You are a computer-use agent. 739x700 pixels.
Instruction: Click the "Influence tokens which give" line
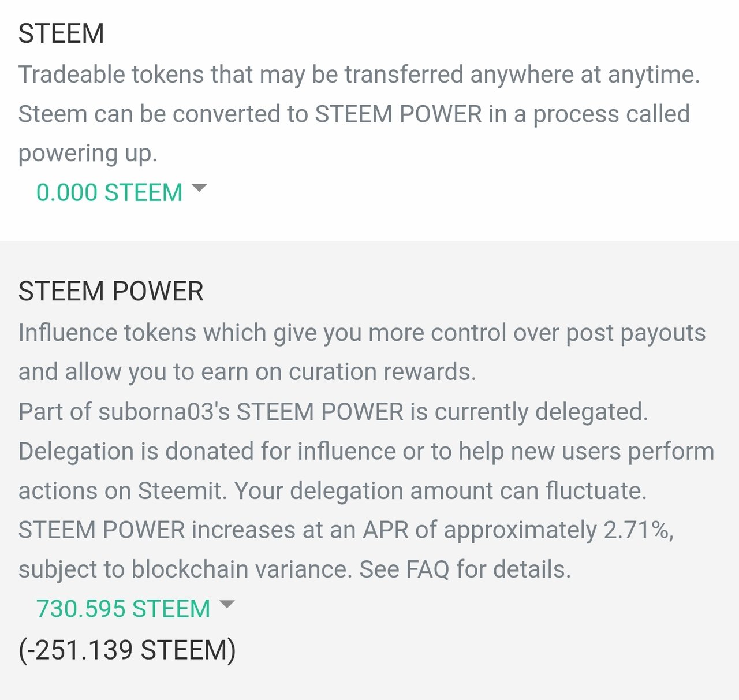(361, 333)
